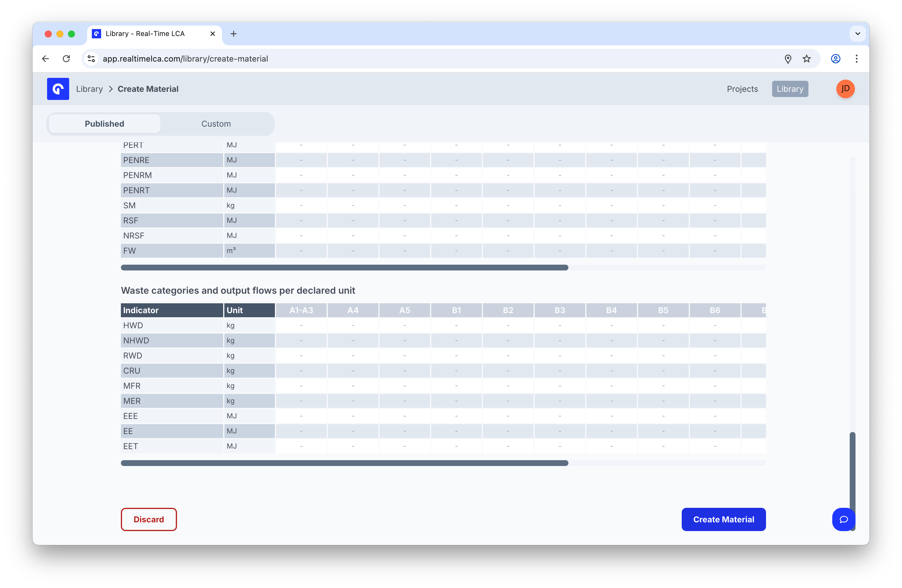Click the B2 column header
This screenshot has width=902, height=588.
[x=508, y=310]
